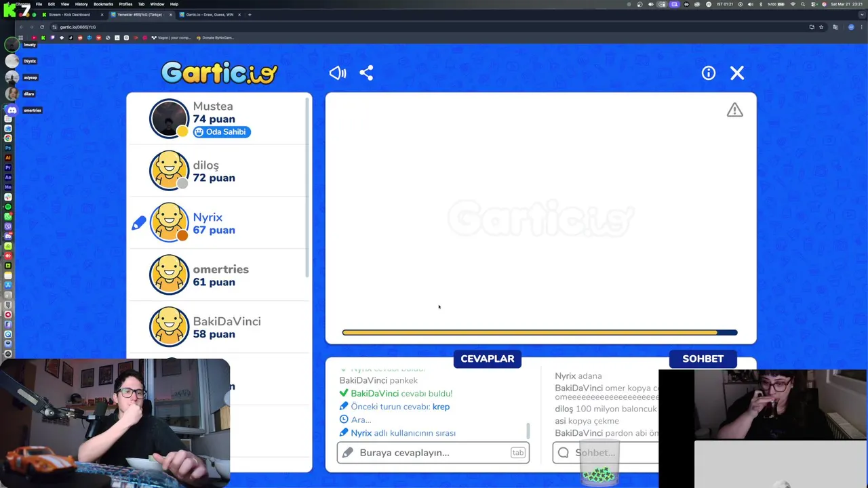Open Premiere Pro from the dock
The image size is (868, 488).
click(x=8, y=167)
